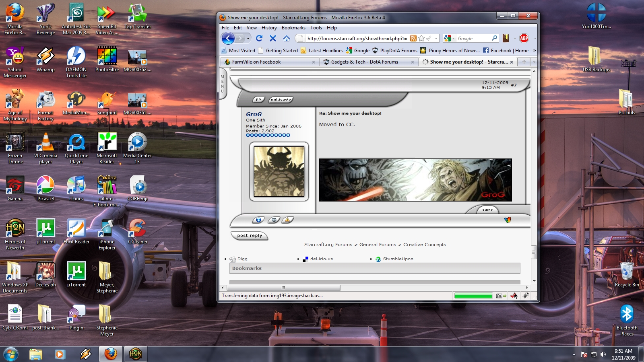Open the History menu
This screenshot has height=362, width=644.
269,28
